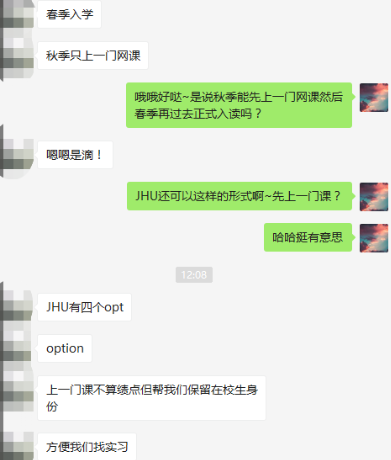The height and width of the screenshot is (460, 391).
Task: Click the option message bubble
Action: click(65, 349)
